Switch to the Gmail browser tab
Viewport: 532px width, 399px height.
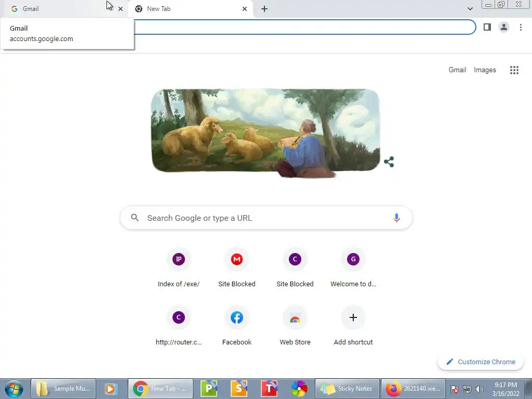(64, 9)
